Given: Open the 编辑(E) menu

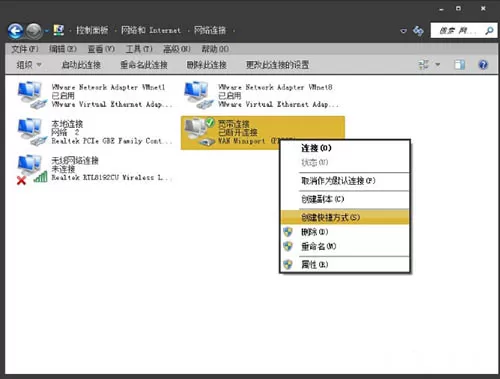Looking at the screenshot, I should [63, 49].
